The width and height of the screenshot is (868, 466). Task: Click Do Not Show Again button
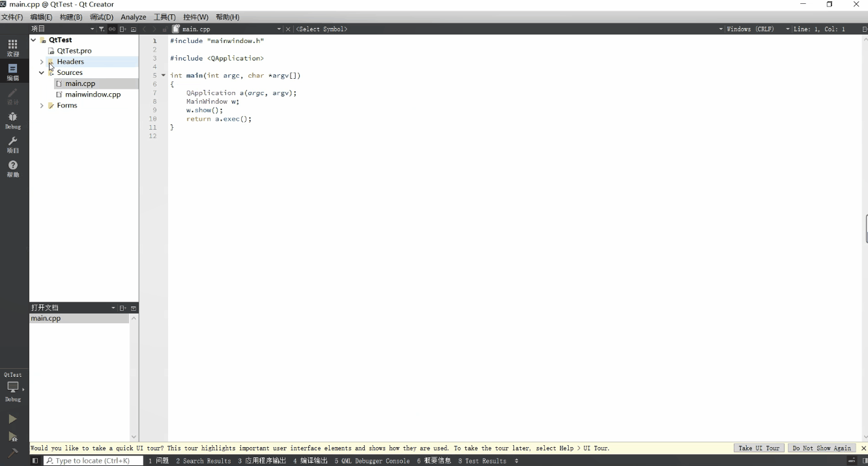(822, 448)
